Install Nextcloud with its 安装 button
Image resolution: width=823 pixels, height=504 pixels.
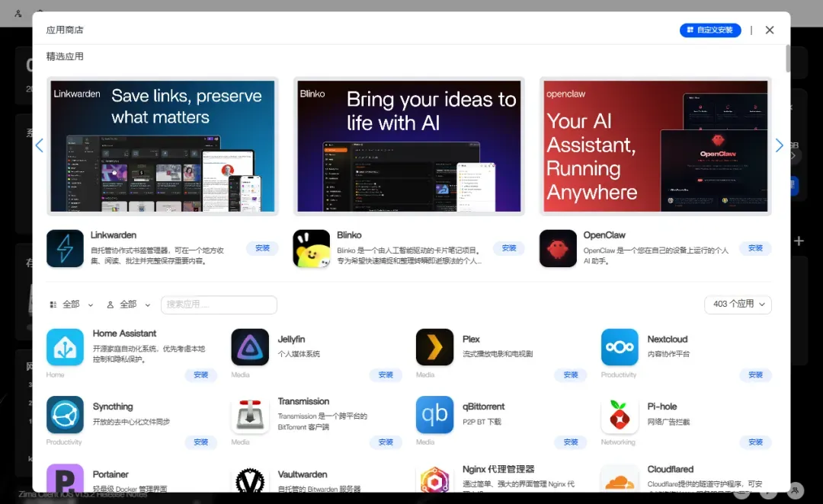click(x=755, y=375)
